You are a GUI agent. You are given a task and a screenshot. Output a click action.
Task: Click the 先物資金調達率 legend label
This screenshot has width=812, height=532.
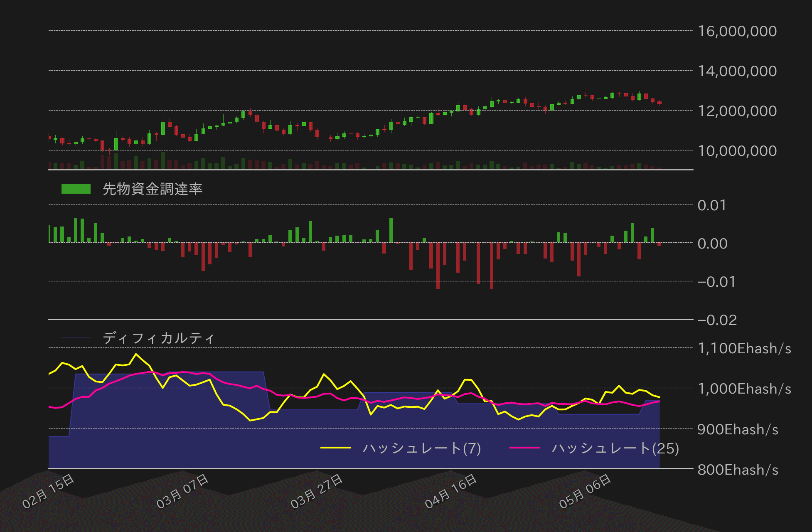tap(153, 189)
